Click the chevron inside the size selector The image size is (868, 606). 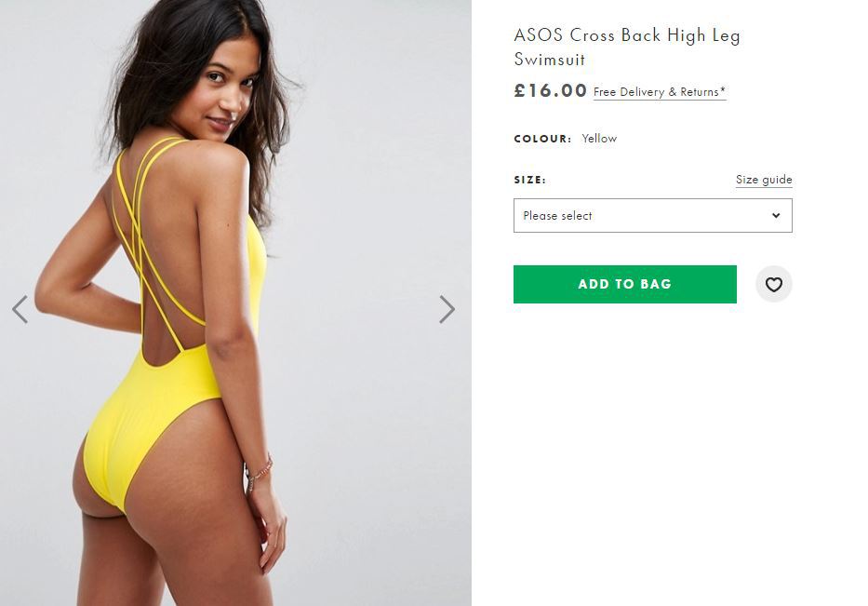(x=776, y=215)
